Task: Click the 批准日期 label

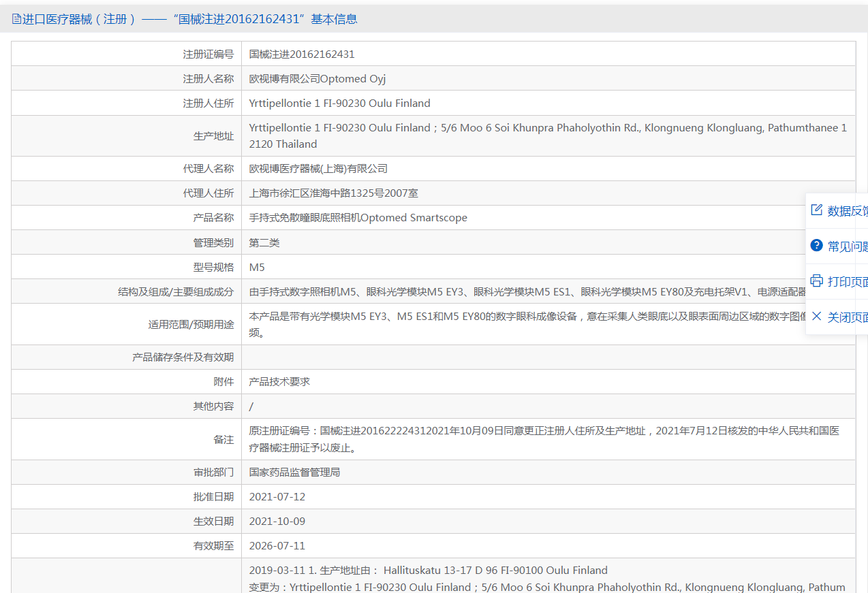Action: point(213,497)
